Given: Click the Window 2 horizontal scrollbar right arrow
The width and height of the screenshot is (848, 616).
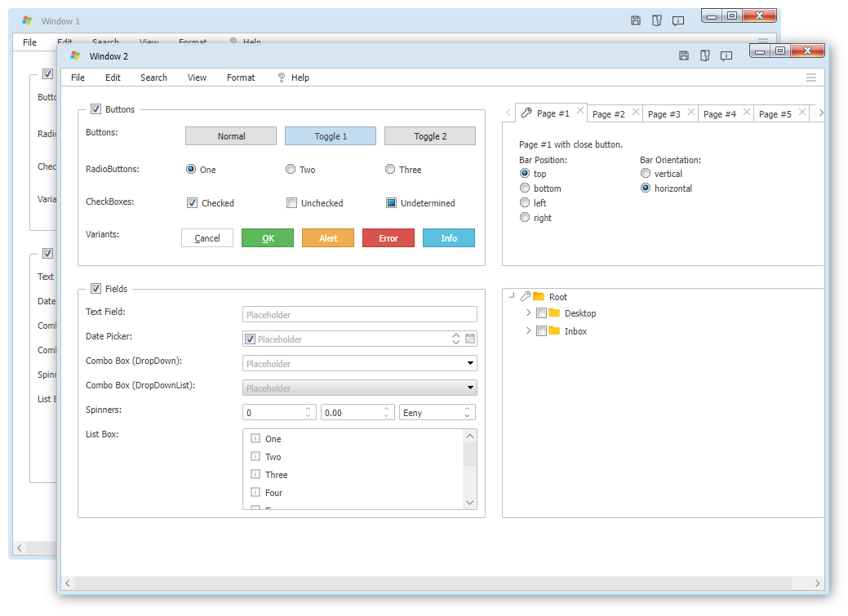Looking at the screenshot, I should point(817,583).
